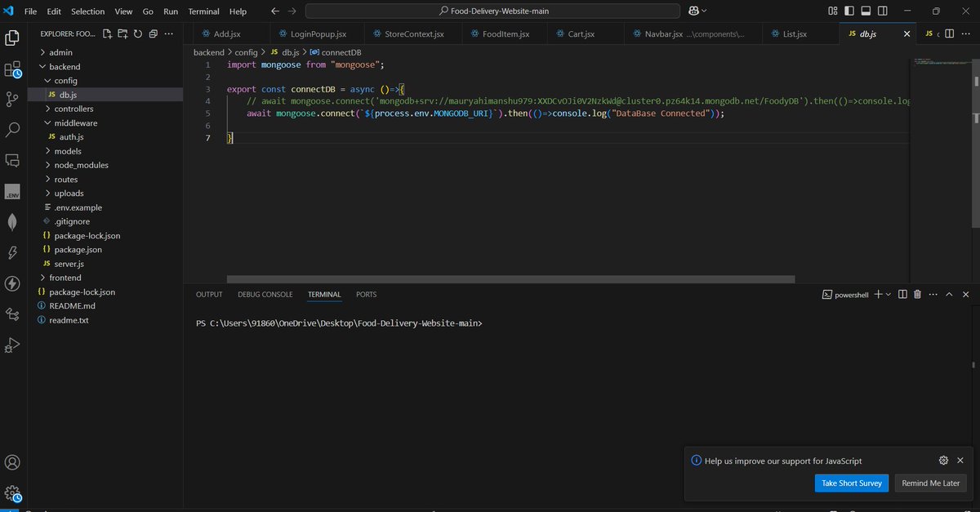Kill the terminal with trash icon
This screenshot has width=980, height=512.
coord(917,294)
